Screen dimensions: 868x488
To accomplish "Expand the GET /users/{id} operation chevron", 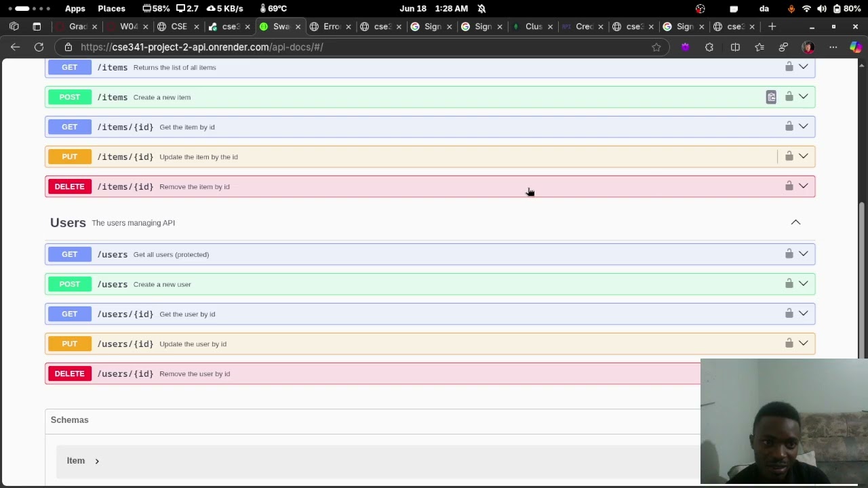I will pyautogui.click(x=803, y=313).
